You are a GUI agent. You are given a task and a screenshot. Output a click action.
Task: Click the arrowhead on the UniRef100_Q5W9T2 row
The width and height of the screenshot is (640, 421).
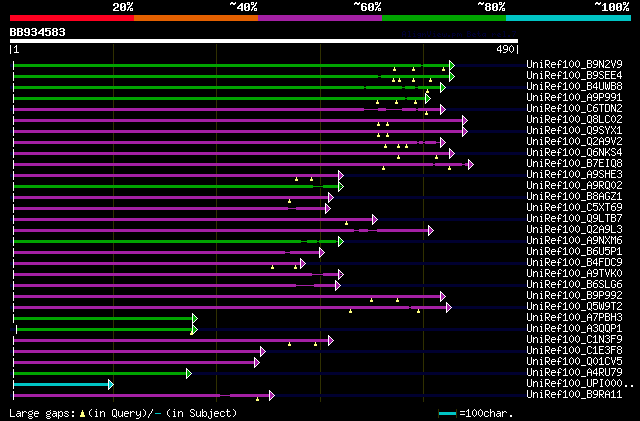(449, 307)
